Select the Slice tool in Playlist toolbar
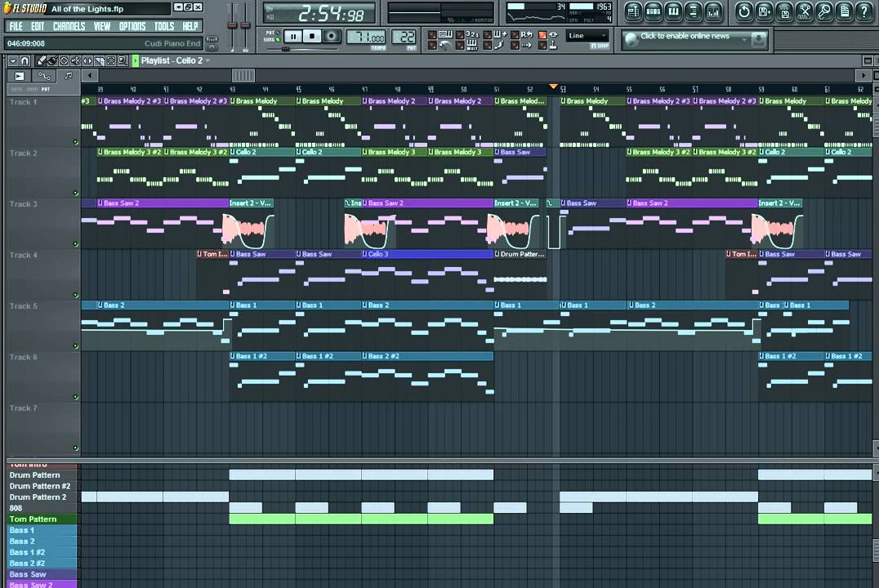Viewport: 879px width, 588px height. click(99, 60)
